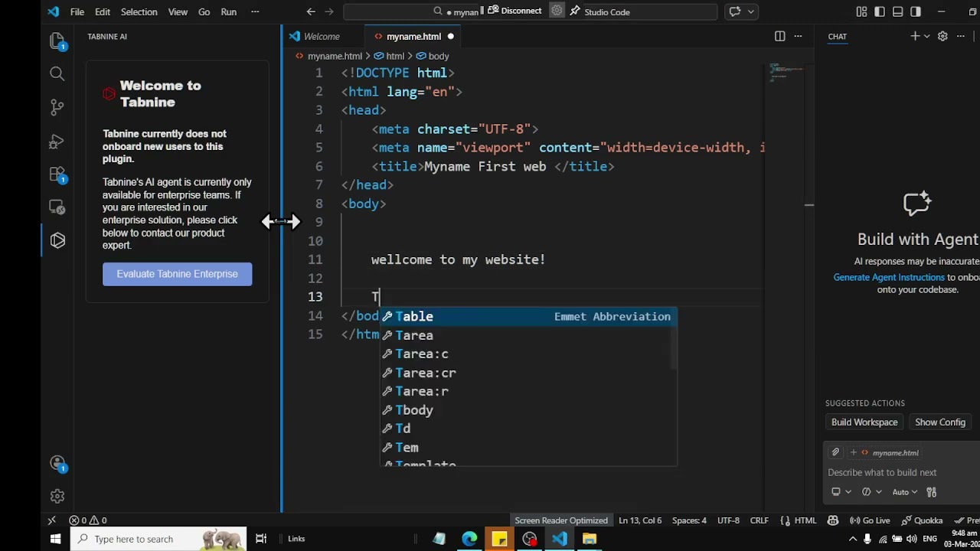The width and height of the screenshot is (980, 551).
Task: Open Task View on taskbar
Action: coord(261,539)
